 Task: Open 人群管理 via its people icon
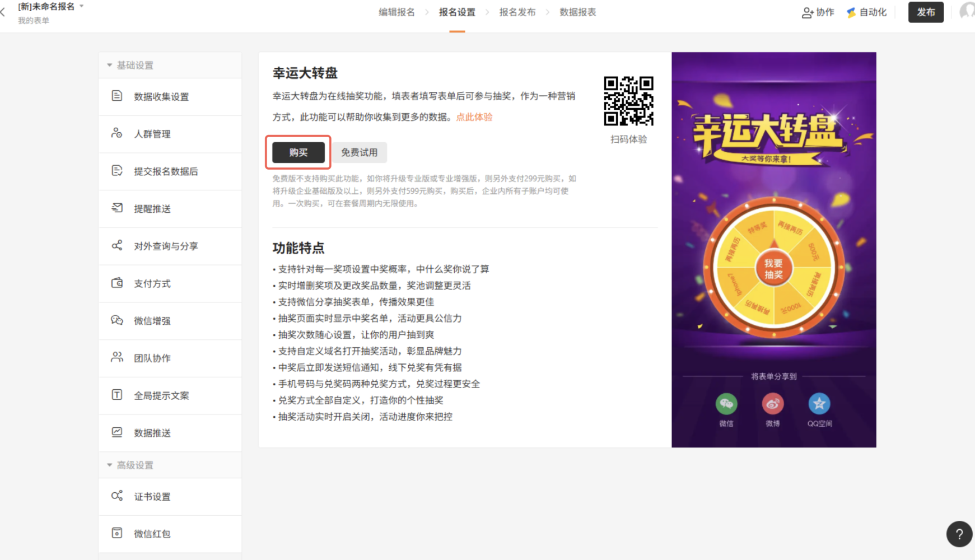tap(116, 133)
